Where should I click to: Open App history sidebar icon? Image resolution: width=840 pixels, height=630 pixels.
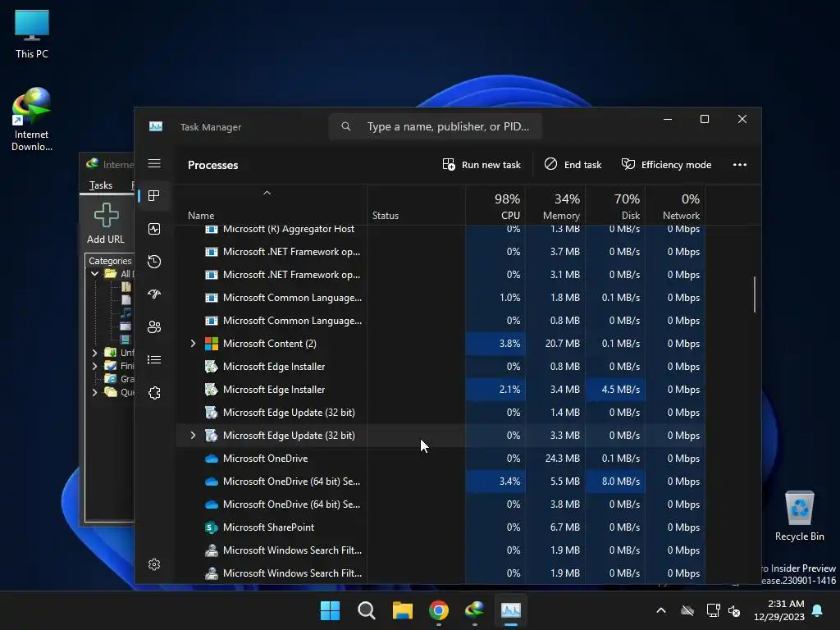[x=154, y=262]
